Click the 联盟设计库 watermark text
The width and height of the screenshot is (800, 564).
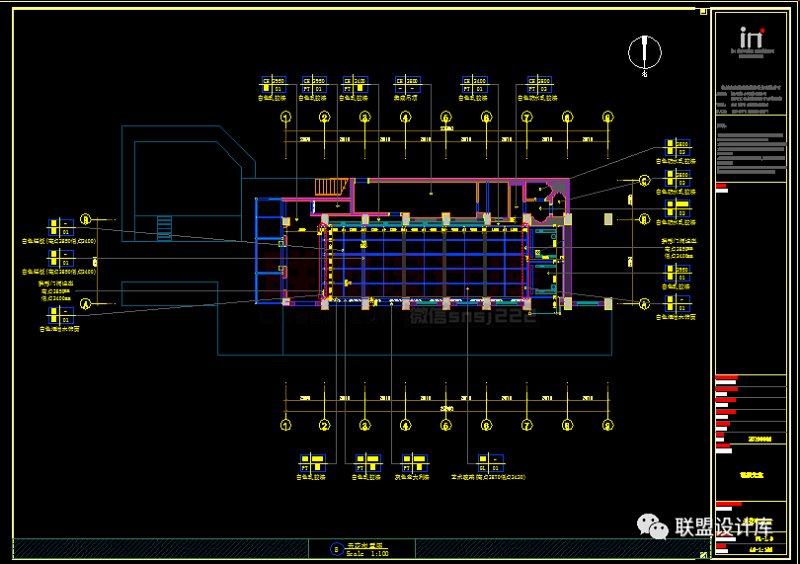click(x=724, y=527)
